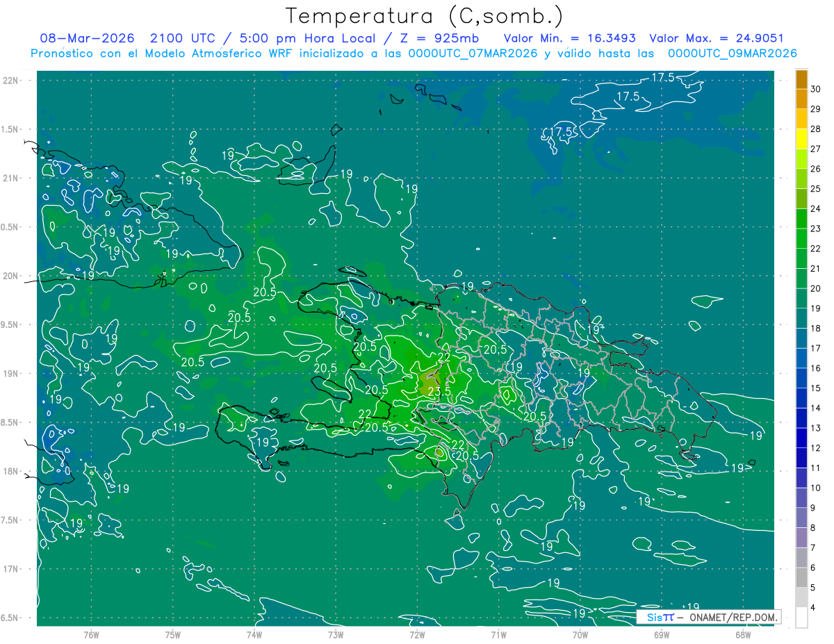Click the '19N' latitude axis label
The image size is (834, 644).
coord(10,373)
